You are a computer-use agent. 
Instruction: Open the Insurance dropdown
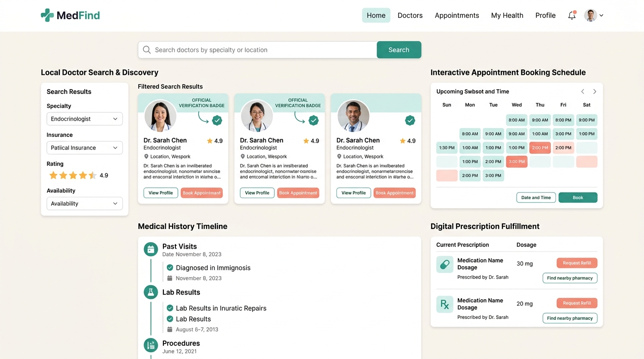(x=85, y=148)
